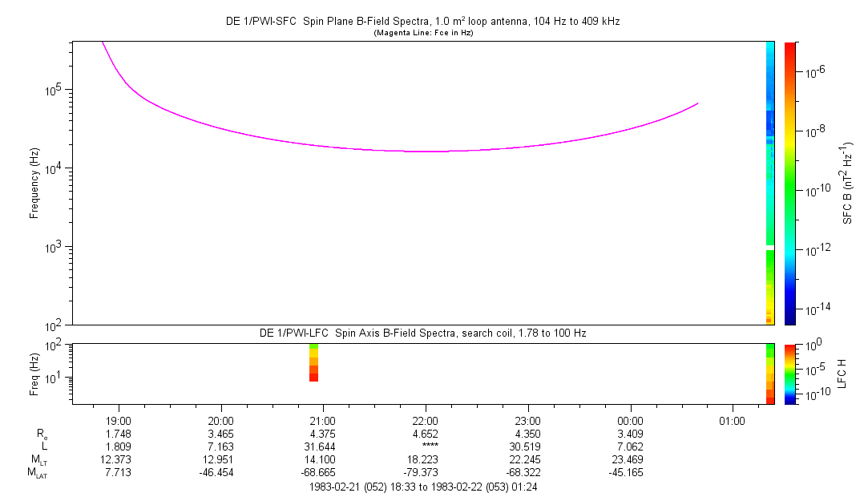Screen dimensions: 868x497
Task: Click the "LFC H" colorbar label
Action: [842, 374]
